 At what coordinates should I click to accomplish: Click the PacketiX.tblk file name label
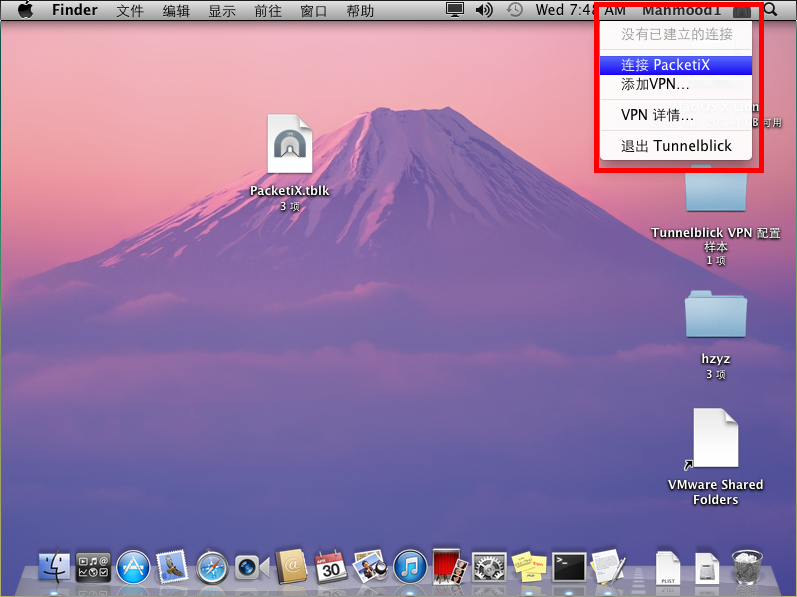click(x=290, y=191)
